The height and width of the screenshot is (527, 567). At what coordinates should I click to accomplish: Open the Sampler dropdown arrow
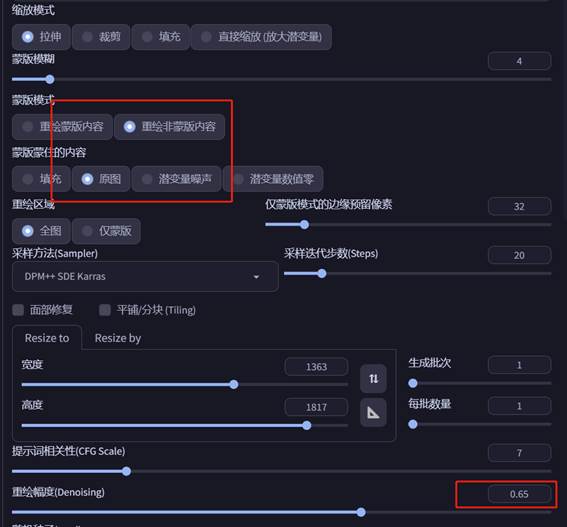(256, 277)
